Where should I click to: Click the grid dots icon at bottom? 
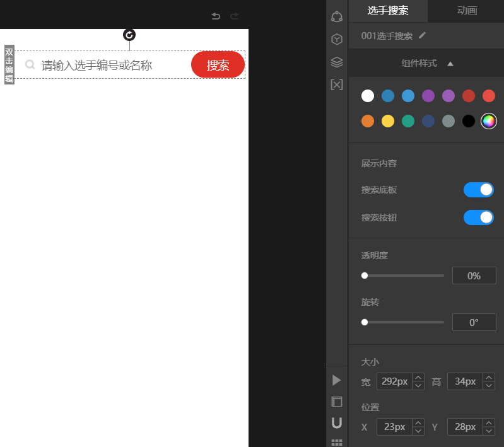tap(337, 443)
